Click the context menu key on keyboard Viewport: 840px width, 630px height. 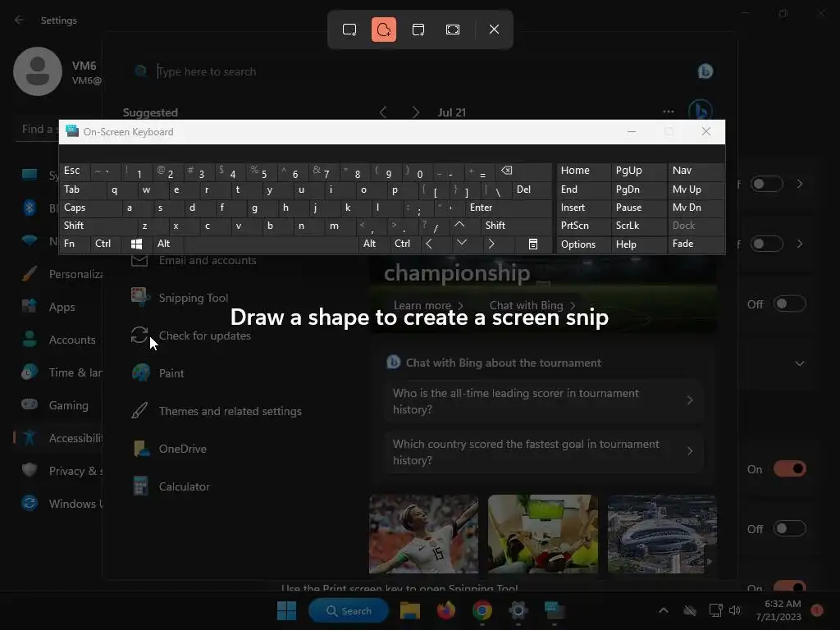(x=533, y=244)
